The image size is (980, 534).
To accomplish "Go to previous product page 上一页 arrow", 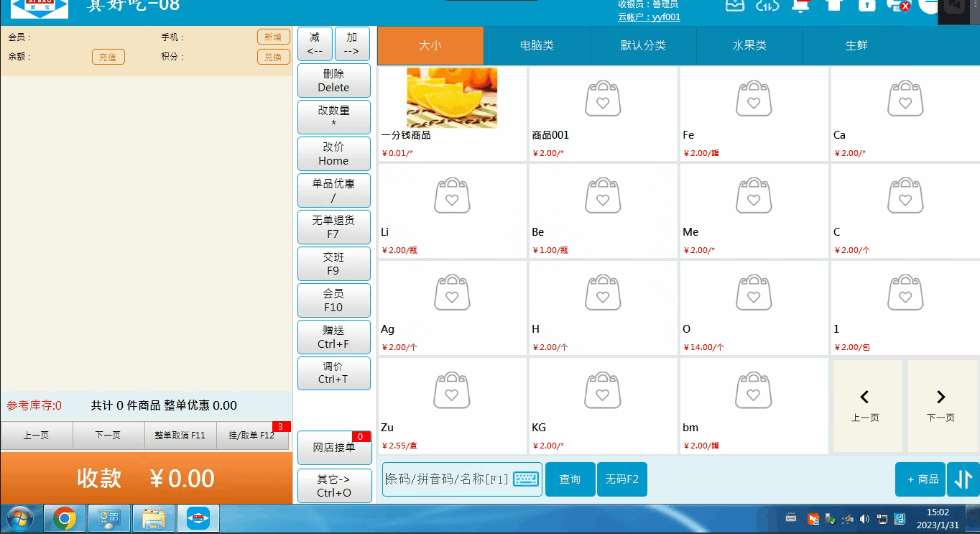I will (x=865, y=405).
